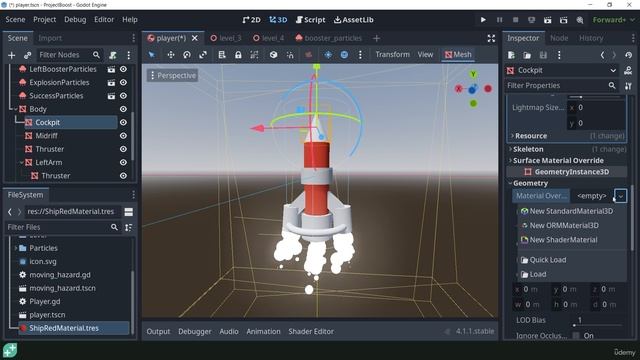640x360 pixels.
Task: Load existing resource icon in Inspector
Action: pyautogui.click(x=527, y=55)
